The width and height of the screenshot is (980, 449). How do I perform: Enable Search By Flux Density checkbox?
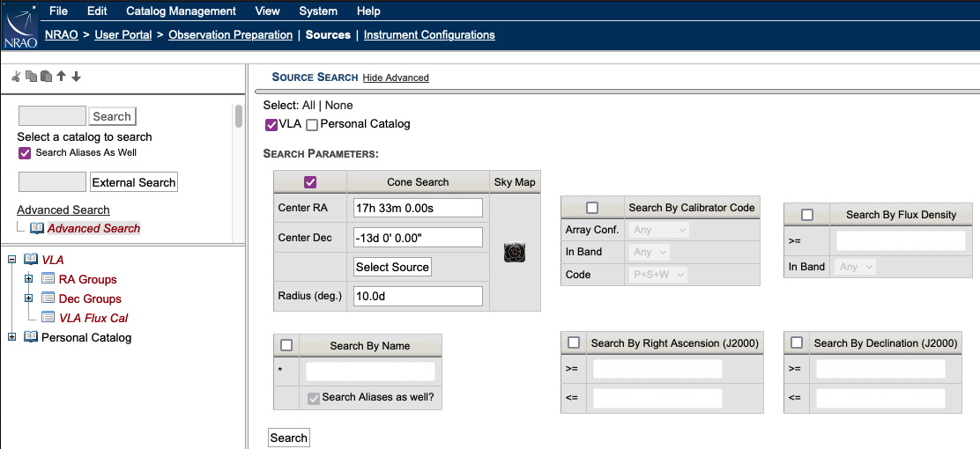[807, 215]
